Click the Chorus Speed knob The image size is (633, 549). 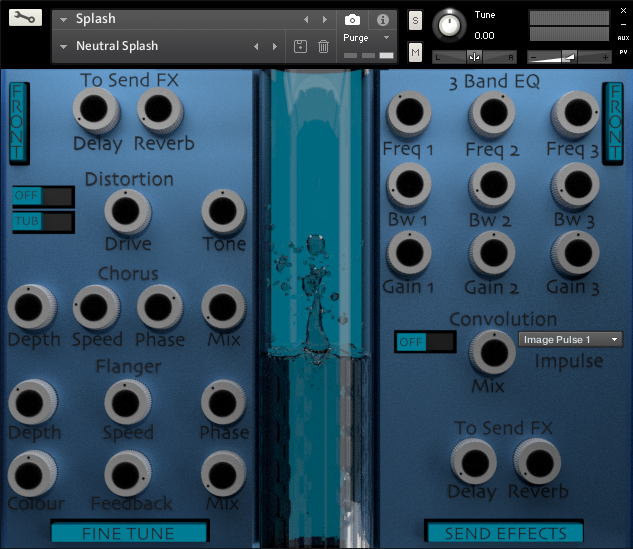pyautogui.click(x=95, y=308)
